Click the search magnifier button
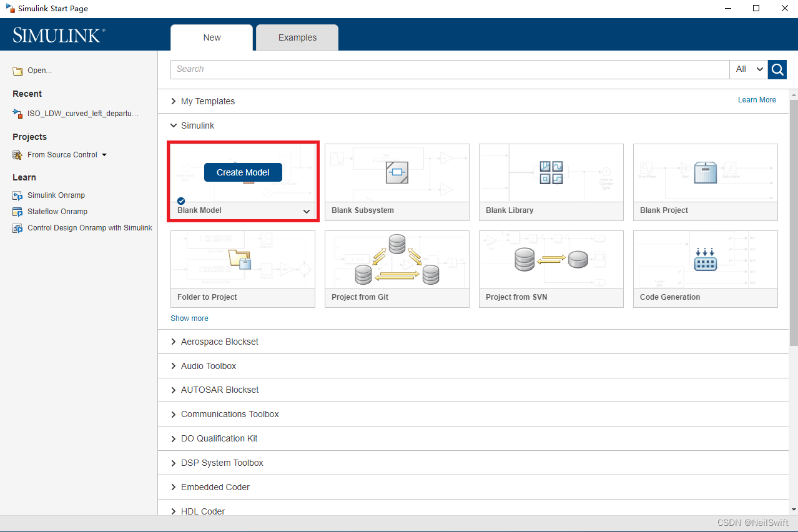Viewport: 798px width, 532px height. pyautogui.click(x=777, y=69)
